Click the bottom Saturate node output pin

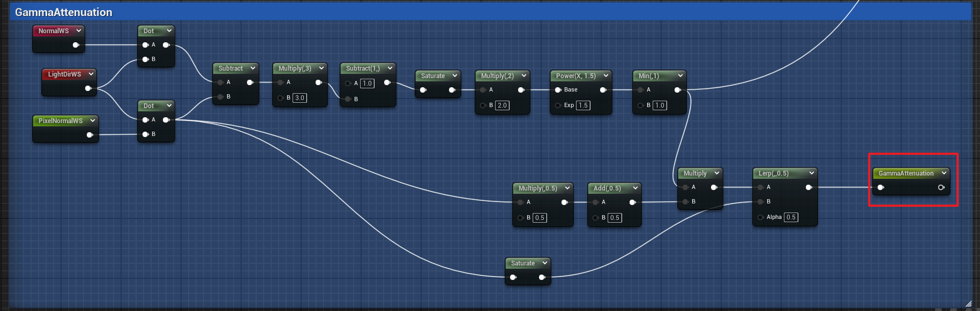coord(542,277)
